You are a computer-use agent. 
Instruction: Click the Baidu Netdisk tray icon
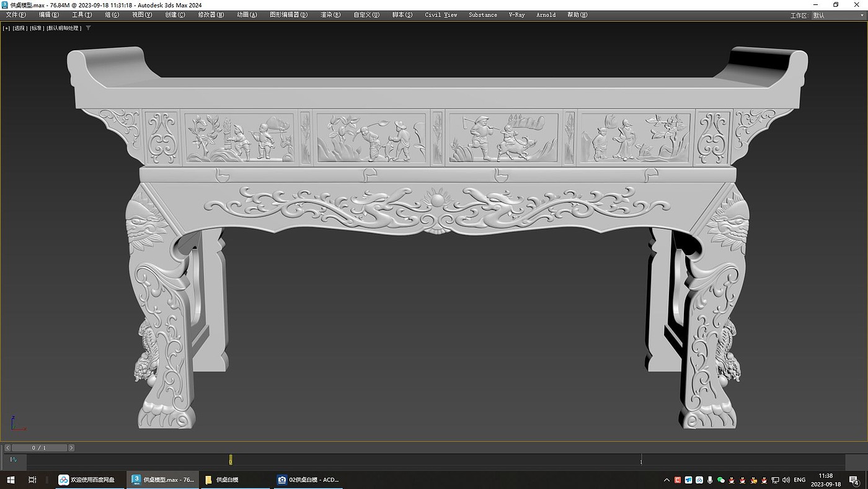[699, 480]
